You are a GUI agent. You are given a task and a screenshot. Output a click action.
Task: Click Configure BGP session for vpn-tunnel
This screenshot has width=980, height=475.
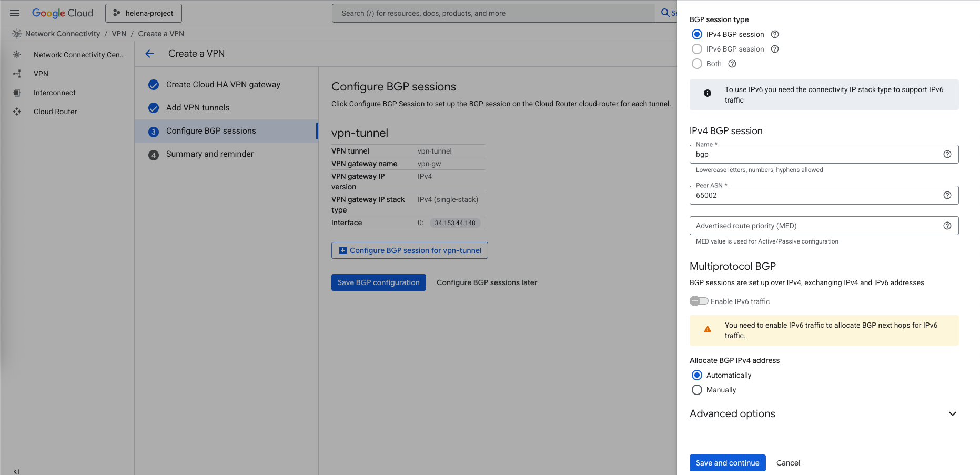(410, 250)
